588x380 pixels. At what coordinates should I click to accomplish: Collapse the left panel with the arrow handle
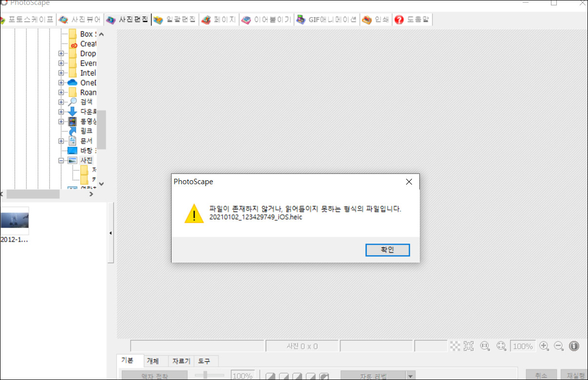click(111, 233)
